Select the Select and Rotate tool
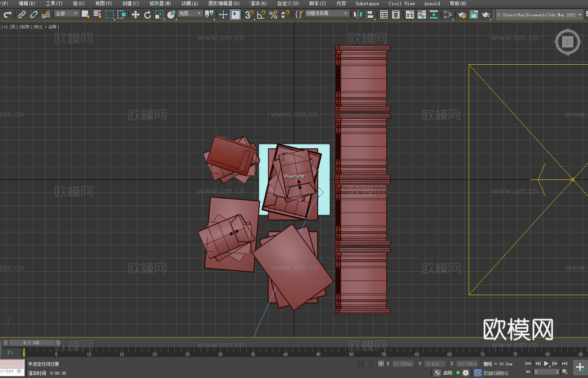 coord(148,14)
